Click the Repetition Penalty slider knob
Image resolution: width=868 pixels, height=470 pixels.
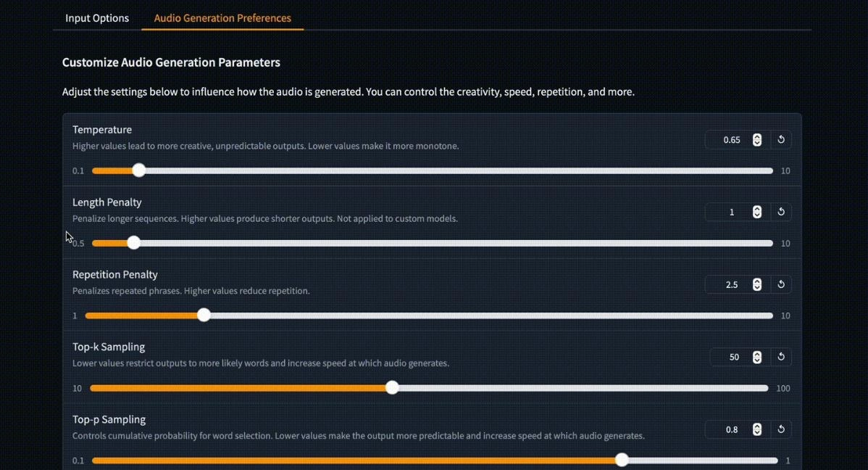tap(204, 316)
